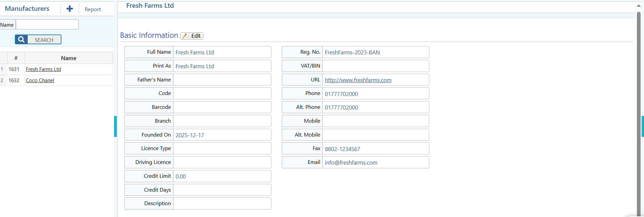Click the scrollbar up arrow

pyautogui.click(x=639, y=6)
